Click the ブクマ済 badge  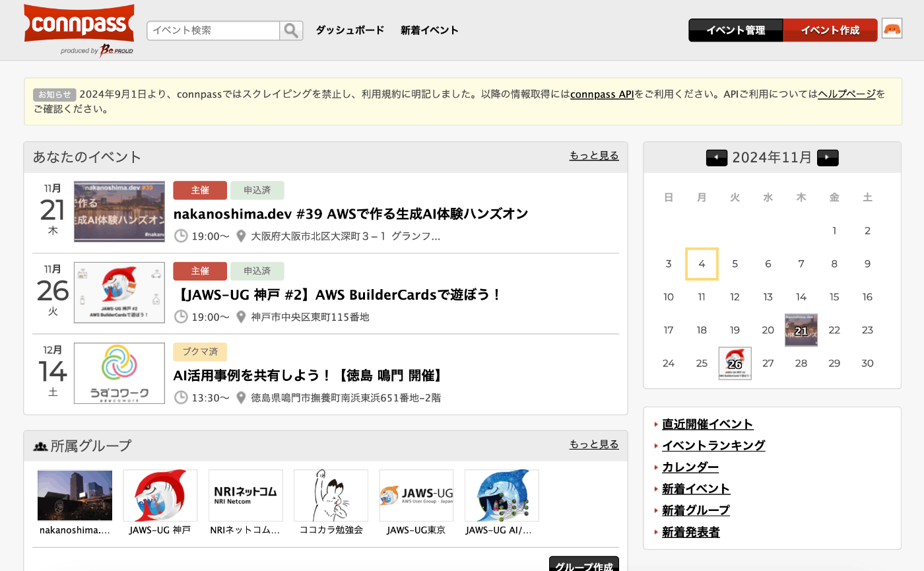tap(200, 352)
